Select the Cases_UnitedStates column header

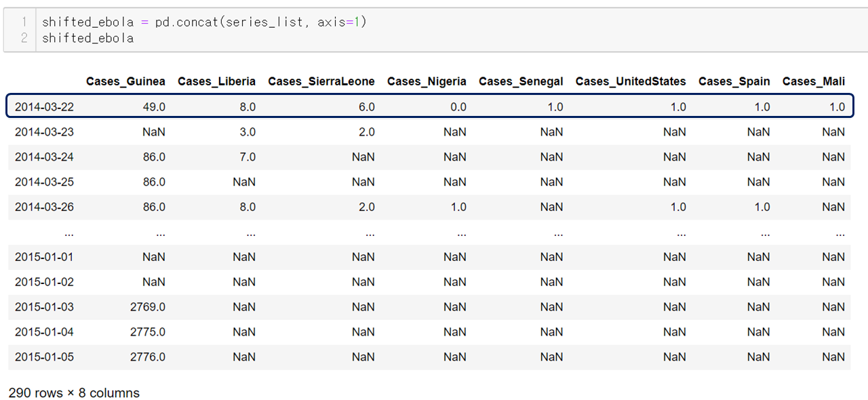tap(631, 81)
